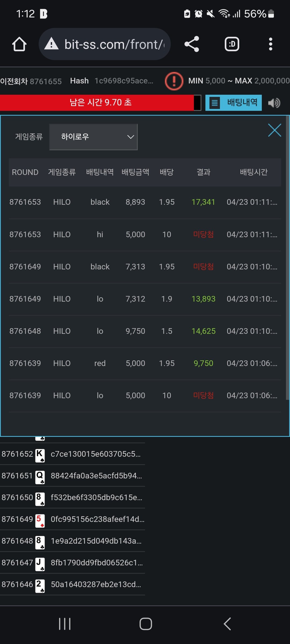Toggle the sound speaker icon
This screenshot has width=290, height=644.
(274, 103)
